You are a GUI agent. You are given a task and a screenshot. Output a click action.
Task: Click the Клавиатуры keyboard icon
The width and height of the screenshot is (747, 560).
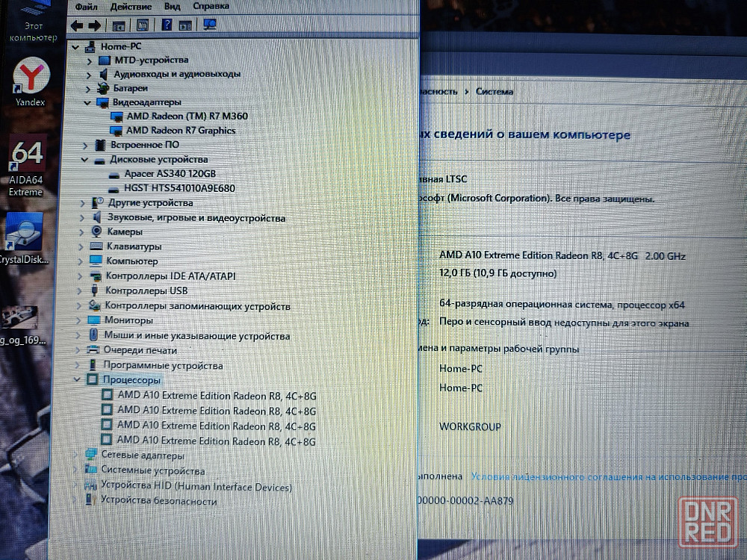(x=96, y=246)
